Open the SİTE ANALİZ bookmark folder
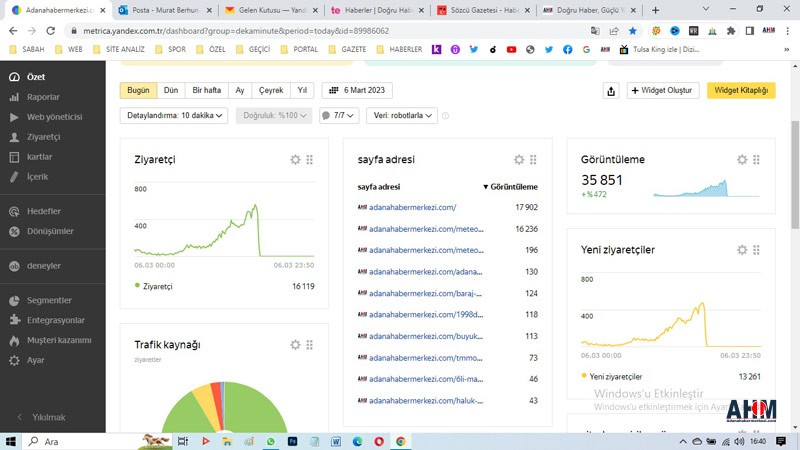 (119, 49)
